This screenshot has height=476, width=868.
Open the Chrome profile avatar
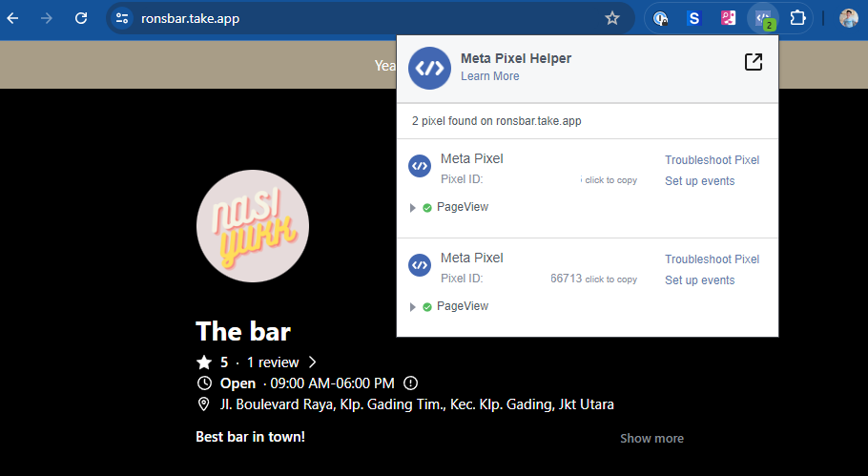(849, 18)
